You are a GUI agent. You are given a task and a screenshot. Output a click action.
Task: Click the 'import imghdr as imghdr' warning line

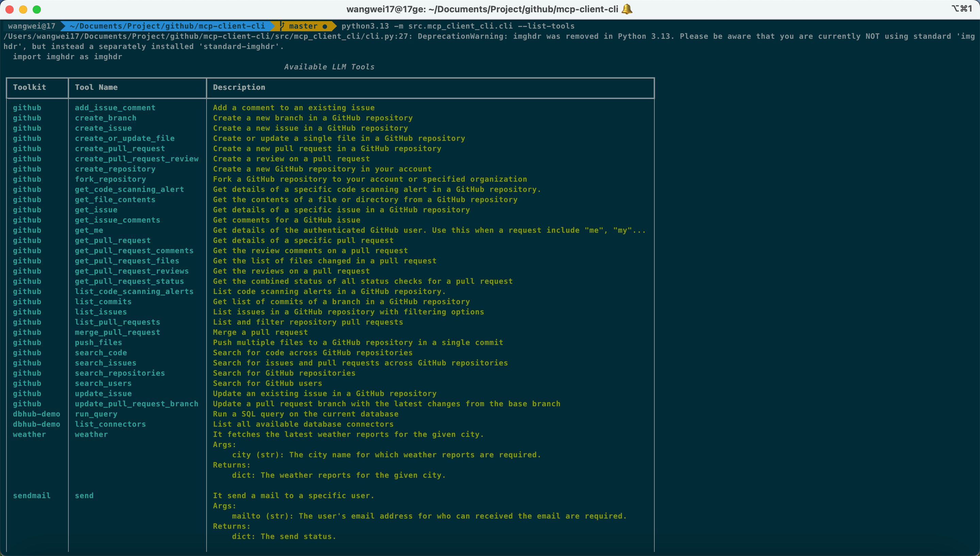68,56
